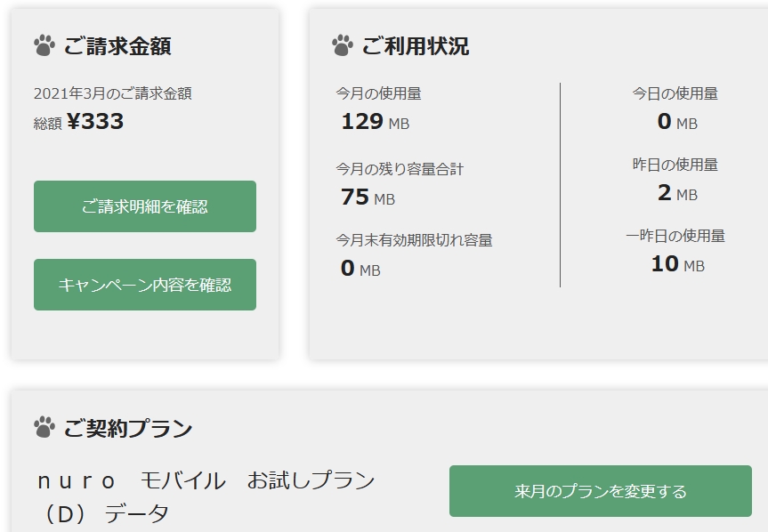Click 来月のプランを変更する button
This screenshot has width=768, height=532.
click(600, 491)
